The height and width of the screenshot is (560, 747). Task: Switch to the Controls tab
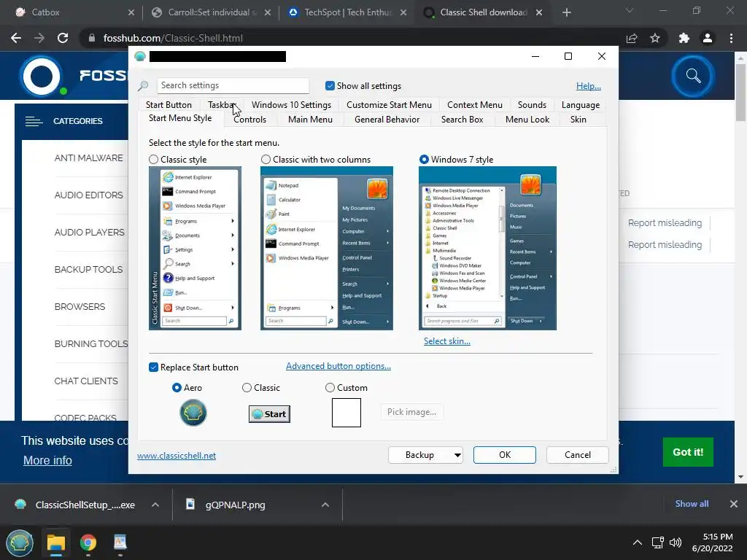249,120
